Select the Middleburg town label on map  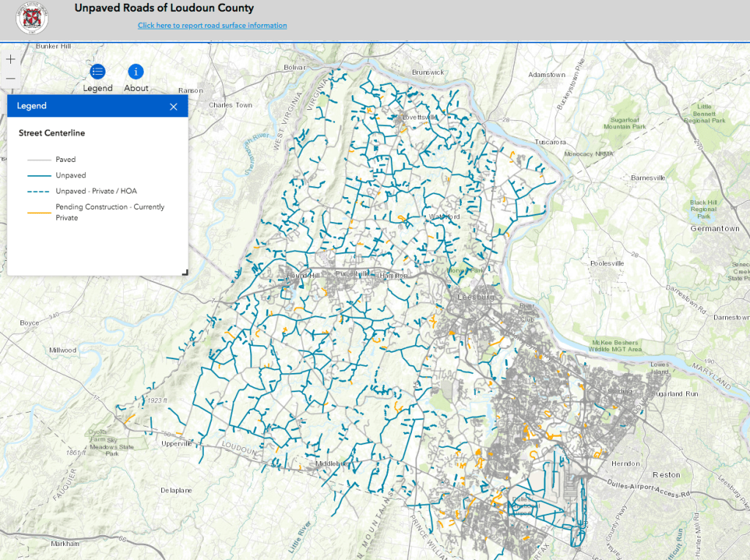[334, 464]
